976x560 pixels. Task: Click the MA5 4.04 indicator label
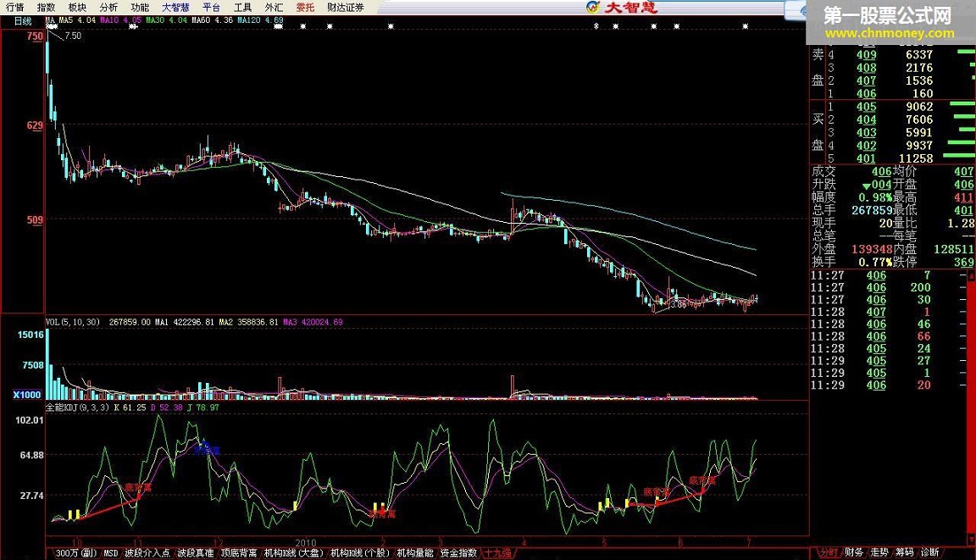coord(78,20)
